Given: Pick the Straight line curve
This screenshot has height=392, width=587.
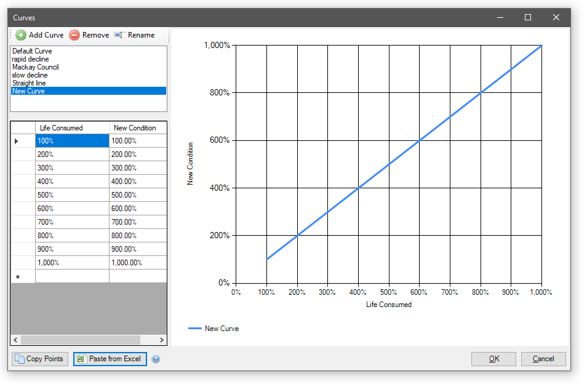Looking at the screenshot, I should coord(29,83).
